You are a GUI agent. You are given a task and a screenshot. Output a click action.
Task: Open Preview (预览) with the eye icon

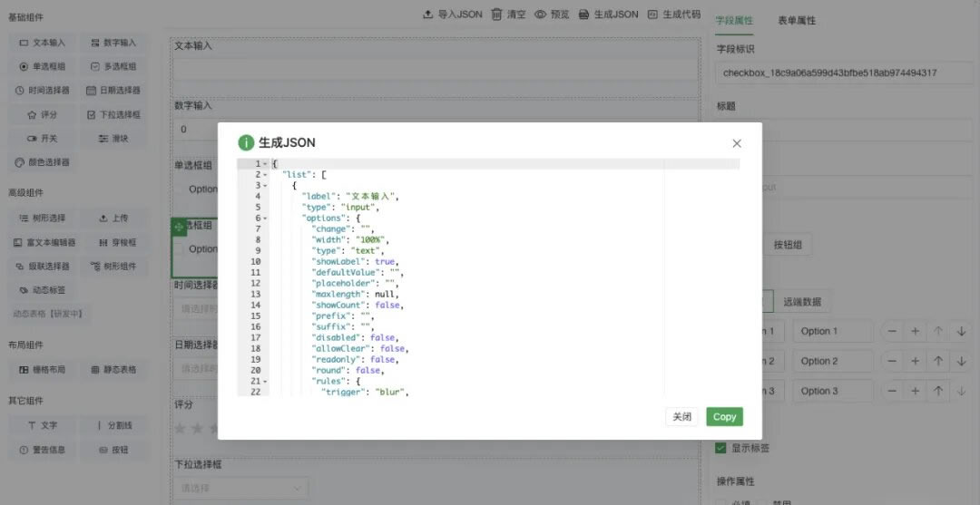[x=540, y=15]
